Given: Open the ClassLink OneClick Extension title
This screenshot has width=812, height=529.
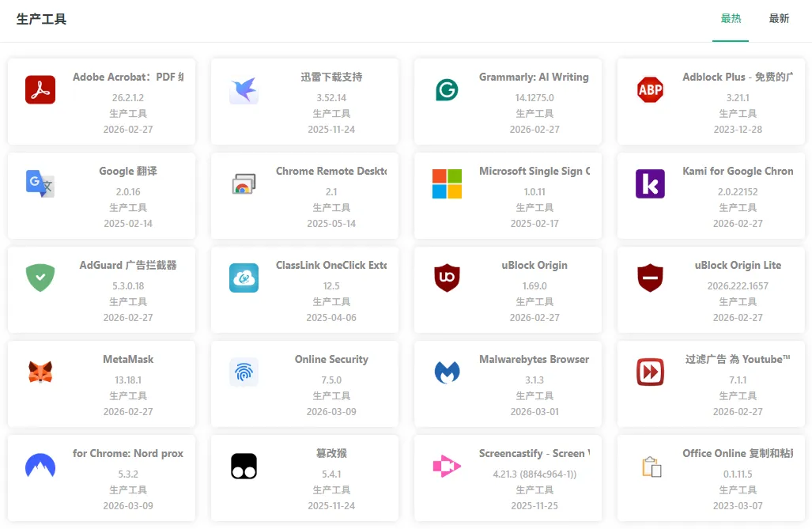Looking at the screenshot, I should (331, 265).
